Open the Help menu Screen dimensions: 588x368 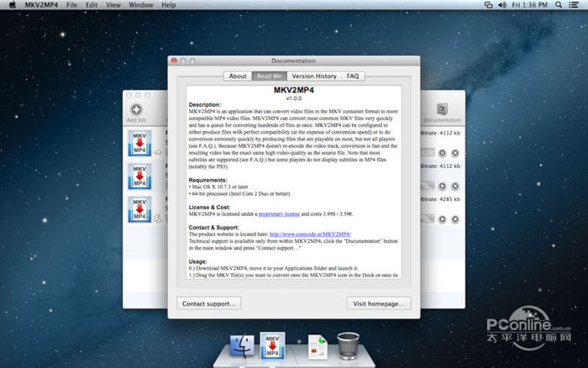[168, 5]
